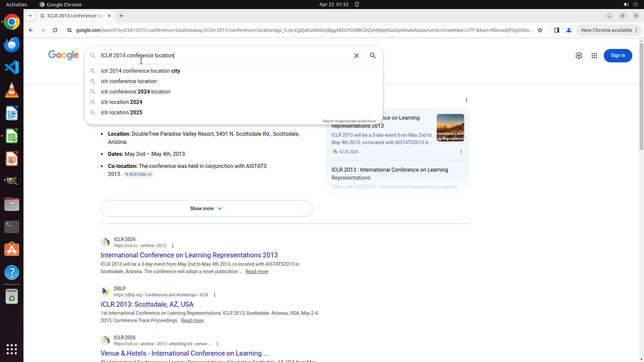Reload the current page

click(55, 30)
